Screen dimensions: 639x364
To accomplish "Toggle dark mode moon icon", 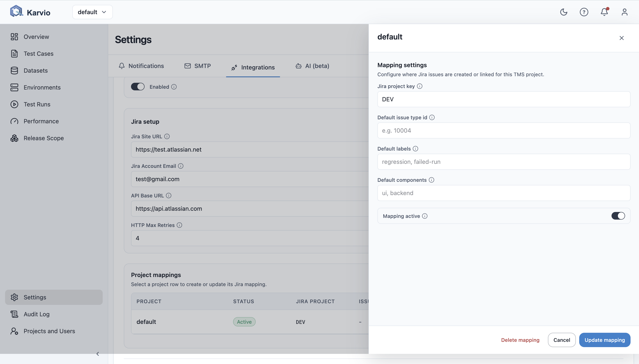I will click(x=563, y=12).
